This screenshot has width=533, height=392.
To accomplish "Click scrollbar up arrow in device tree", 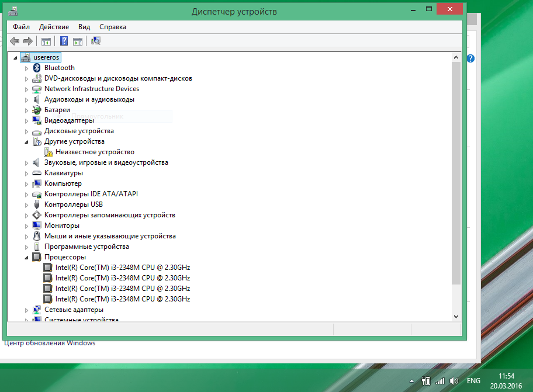I will [456, 57].
